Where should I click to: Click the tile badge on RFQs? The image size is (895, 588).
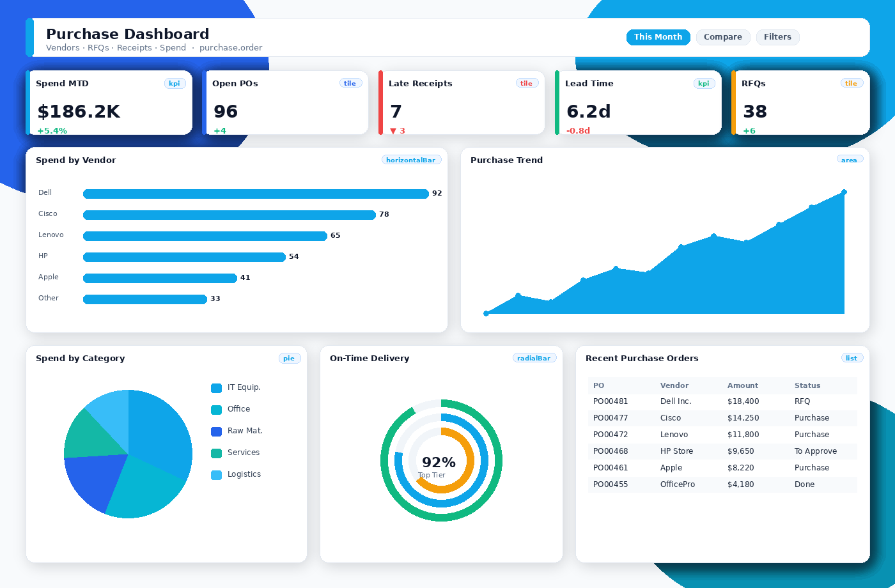852,83
